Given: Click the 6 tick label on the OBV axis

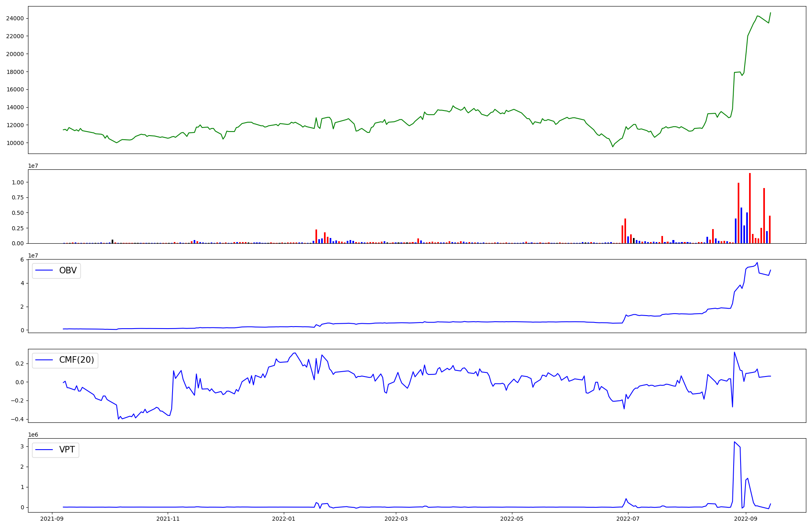Looking at the screenshot, I should (x=22, y=260).
